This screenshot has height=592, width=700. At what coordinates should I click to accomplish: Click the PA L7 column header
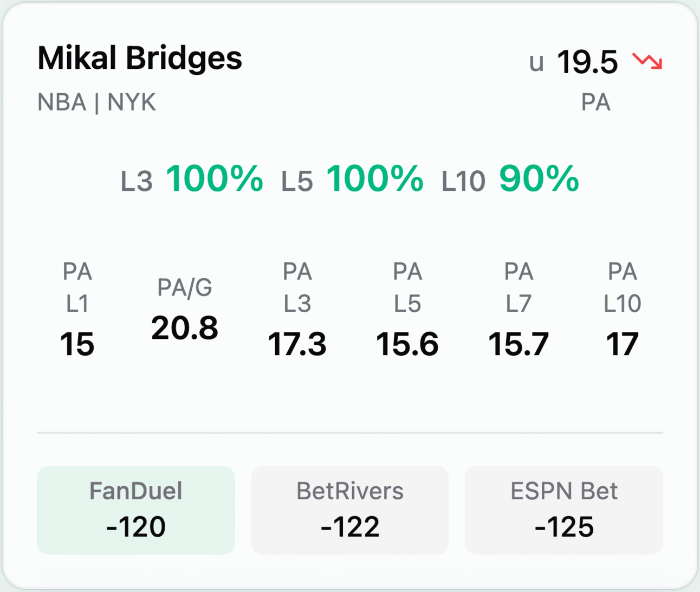(x=518, y=287)
